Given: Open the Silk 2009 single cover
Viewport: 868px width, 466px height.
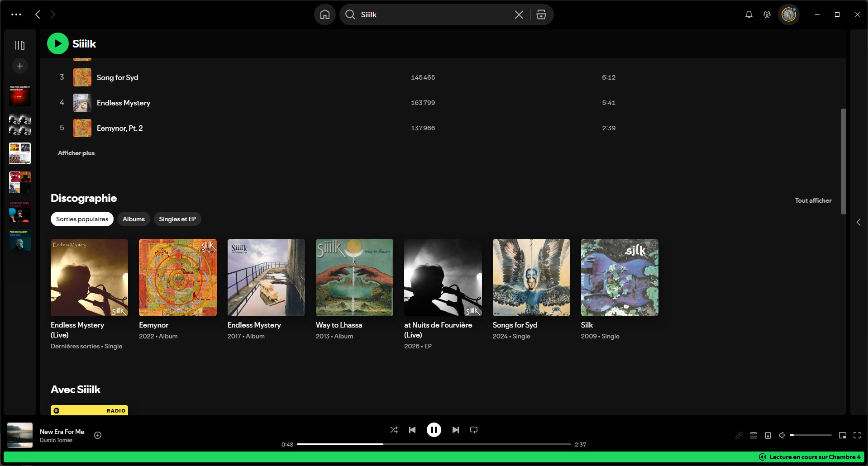Looking at the screenshot, I should 620,277.
